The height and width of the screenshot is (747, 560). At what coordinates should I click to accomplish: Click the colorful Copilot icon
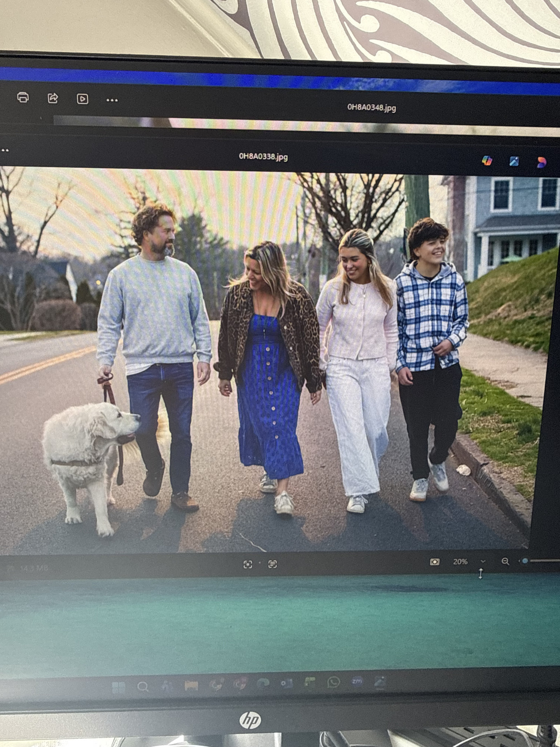tap(487, 160)
